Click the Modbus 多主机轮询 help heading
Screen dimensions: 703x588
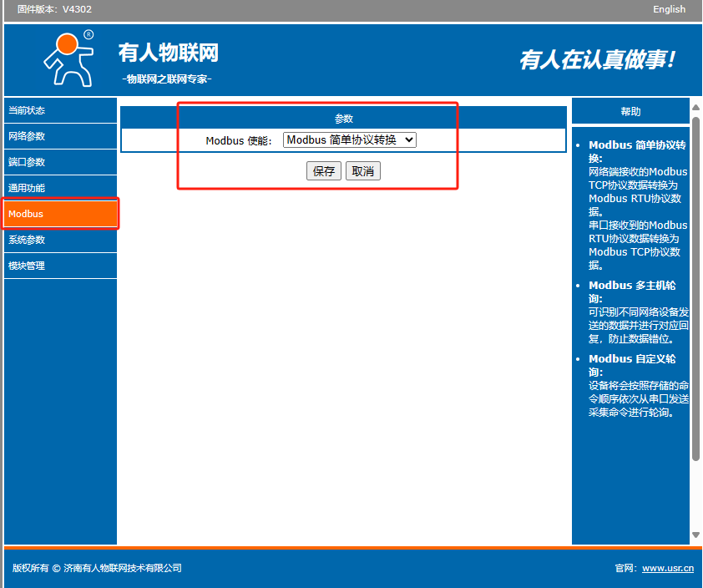tap(632, 292)
